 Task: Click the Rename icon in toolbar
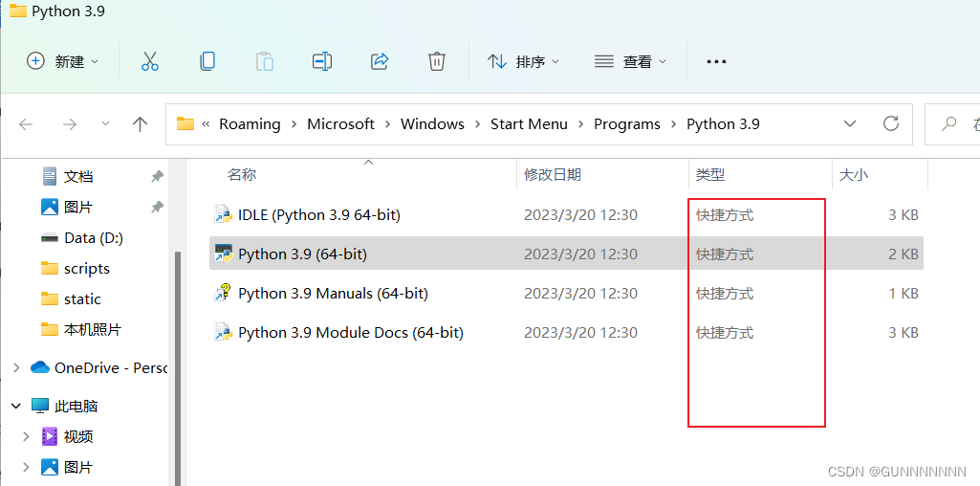point(322,61)
